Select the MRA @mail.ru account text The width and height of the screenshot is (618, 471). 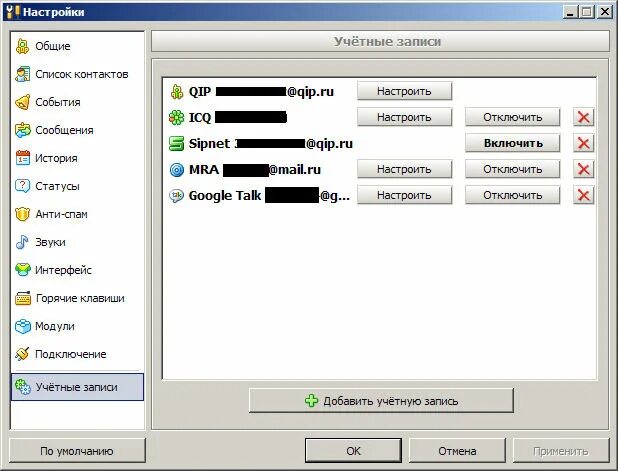[255, 169]
